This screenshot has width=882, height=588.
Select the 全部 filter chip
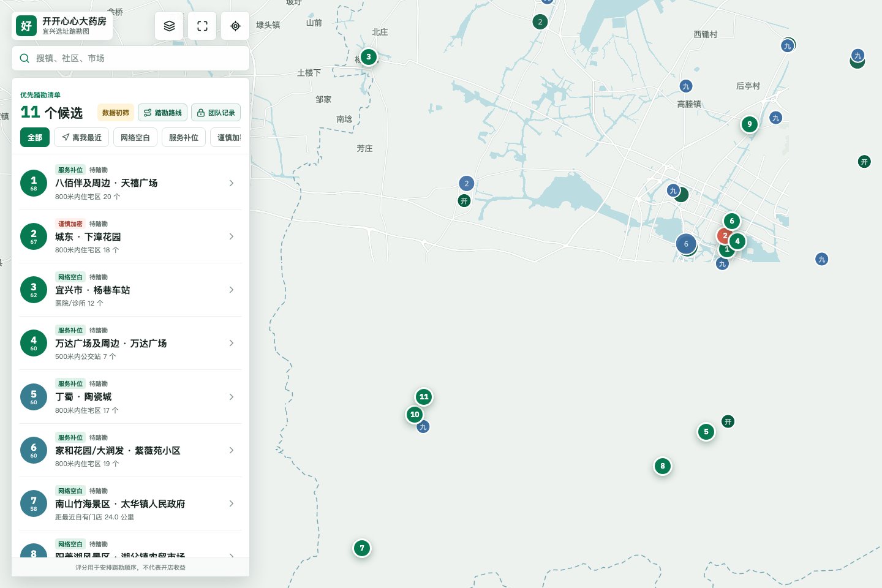[x=35, y=137]
